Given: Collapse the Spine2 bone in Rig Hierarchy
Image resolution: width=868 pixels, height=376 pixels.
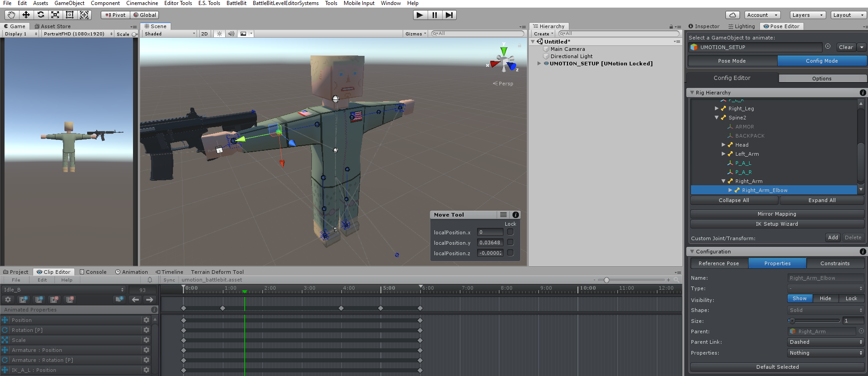Looking at the screenshot, I should point(717,118).
